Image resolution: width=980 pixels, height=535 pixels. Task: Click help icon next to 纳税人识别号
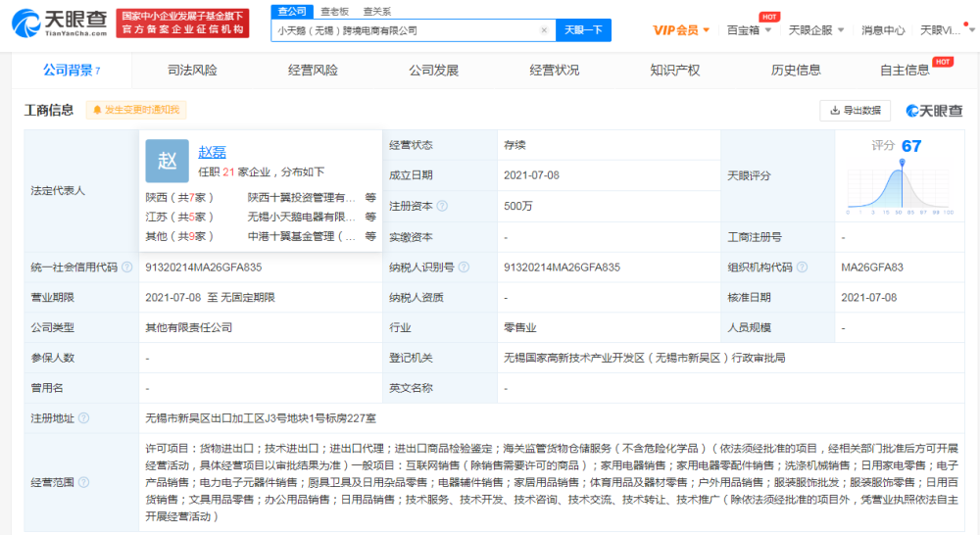(463, 267)
